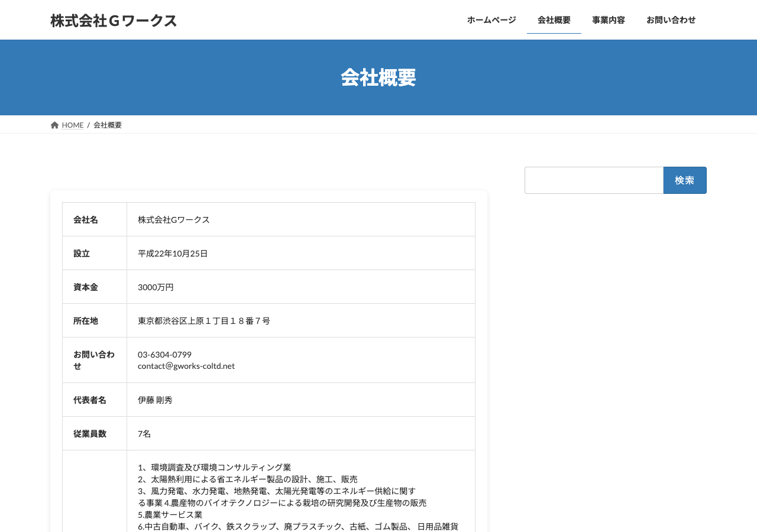The width and height of the screenshot is (757, 532).
Task: Click line 2、太陽熱利用による省エネルギー製品
Action: [248, 479]
